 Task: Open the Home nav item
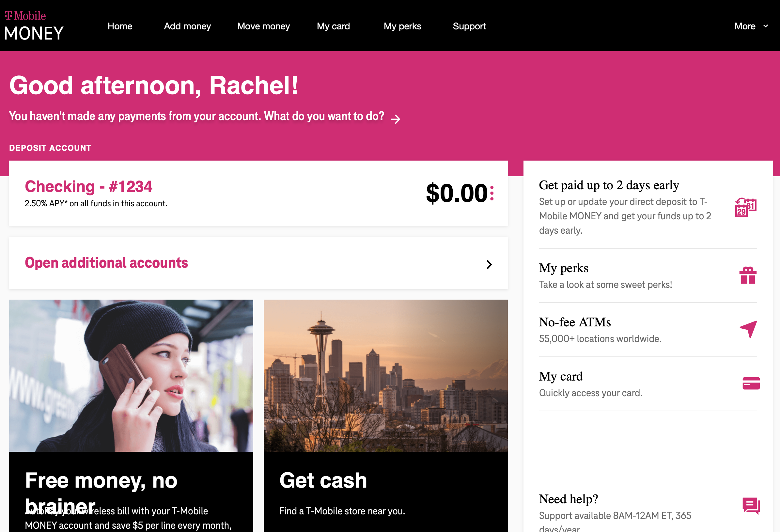click(120, 26)
